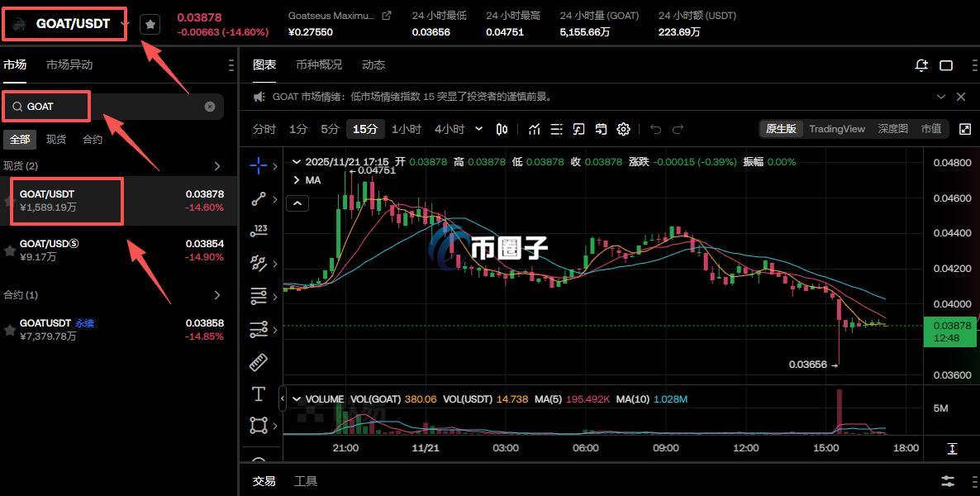This screenshot has height=496, width=980.
Task: Open the GOAT/USDT pair dropdown
Action: [x=125, y=24]
